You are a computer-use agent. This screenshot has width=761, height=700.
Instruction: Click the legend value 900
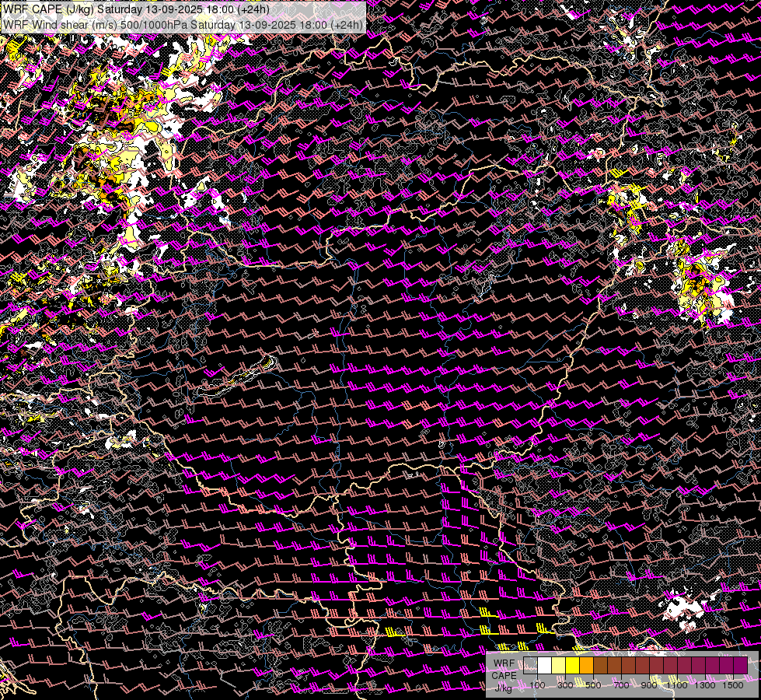pyautogui.click(x=649, y=685)
